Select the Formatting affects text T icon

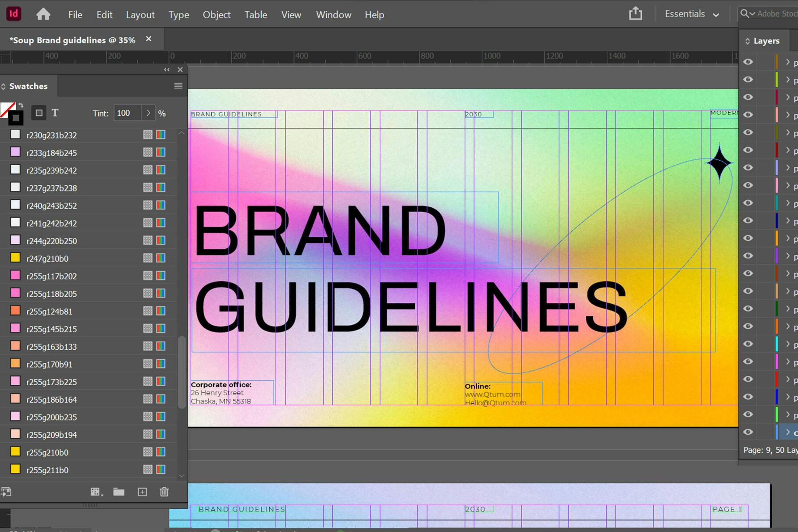pyautogui.click(x=55, y=113)
